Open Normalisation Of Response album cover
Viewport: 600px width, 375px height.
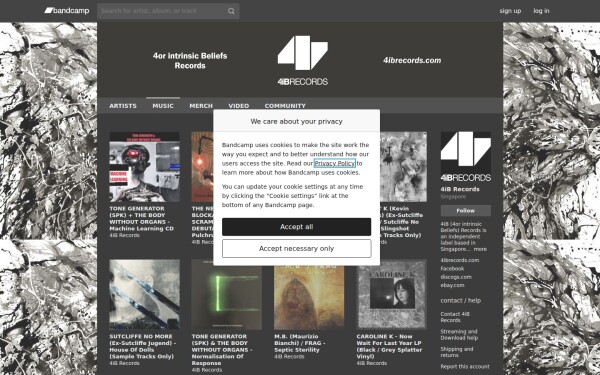coord(227,295)
